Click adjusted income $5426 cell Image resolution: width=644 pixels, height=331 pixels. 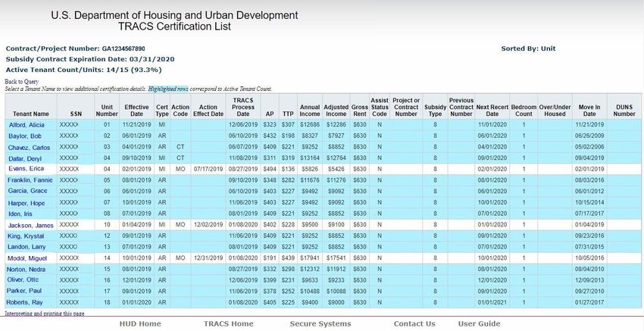(336, 169)
